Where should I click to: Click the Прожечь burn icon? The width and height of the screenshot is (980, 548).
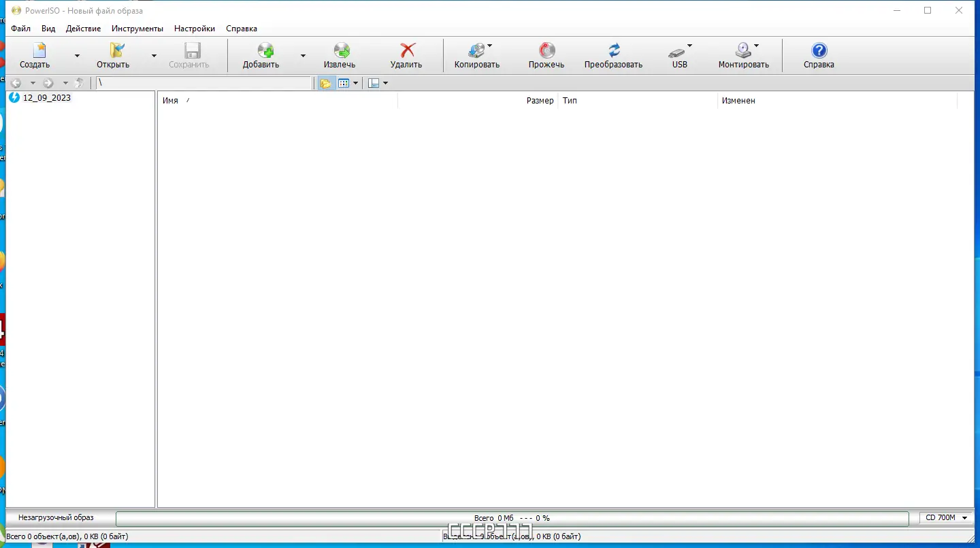[x=547, y=50]
